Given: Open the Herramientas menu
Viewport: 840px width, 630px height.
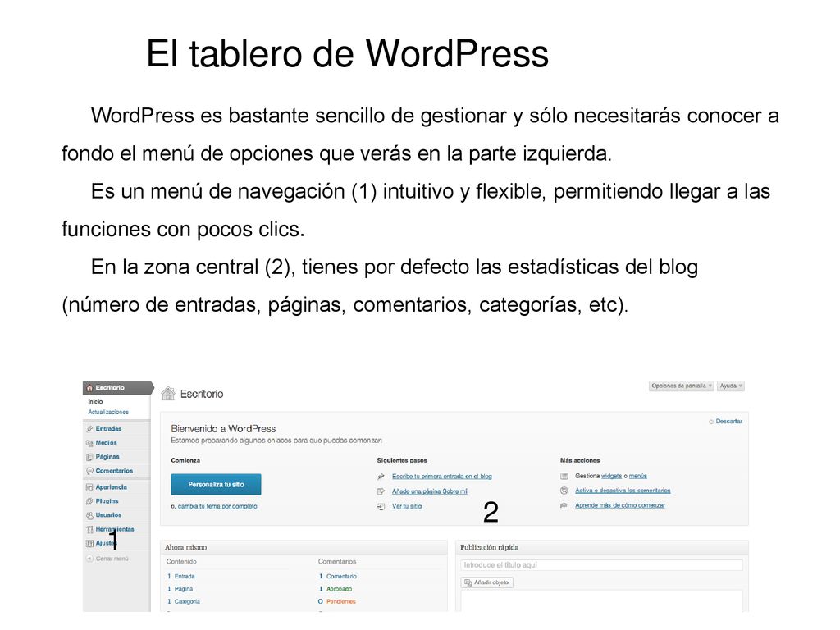Looking at the screenshot, I should click(x=116, y=529).
